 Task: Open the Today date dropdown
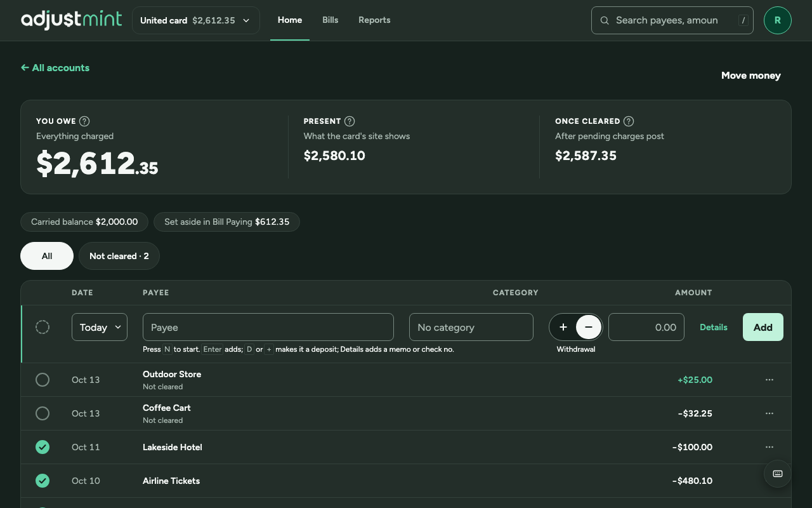tap(100, 327)
